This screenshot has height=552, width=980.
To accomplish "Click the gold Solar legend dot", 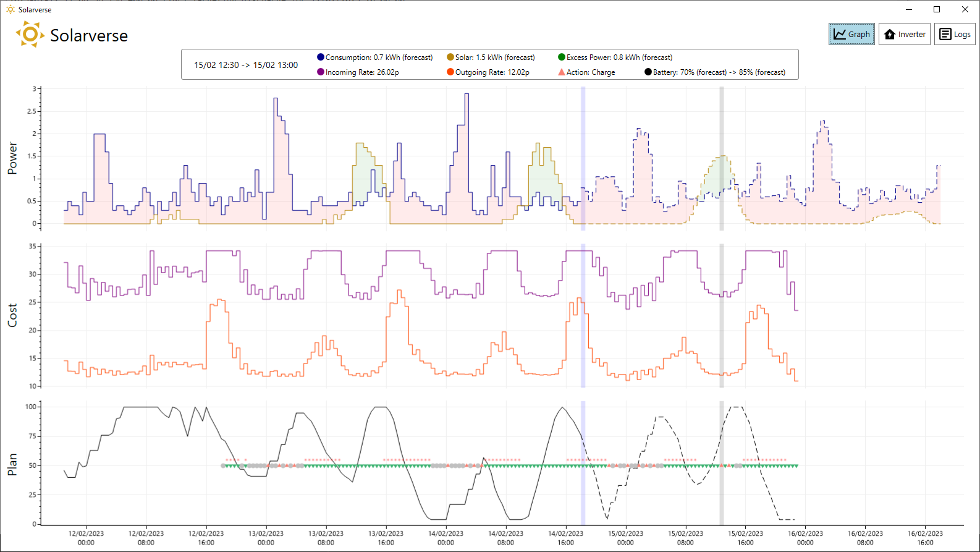I will (450, 57).
